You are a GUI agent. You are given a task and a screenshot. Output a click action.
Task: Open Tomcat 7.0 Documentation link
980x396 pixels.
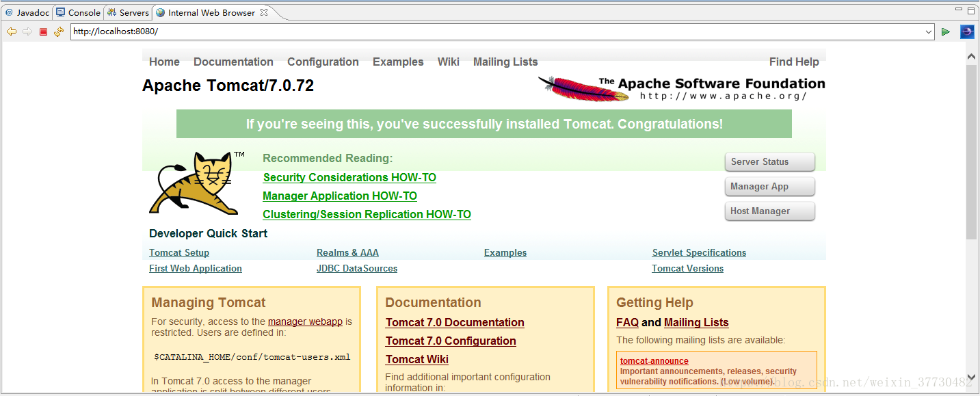pos(455,322)
